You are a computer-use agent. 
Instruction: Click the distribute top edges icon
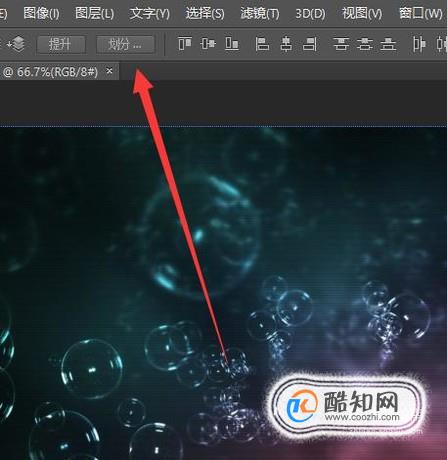(x=341, y=44)
